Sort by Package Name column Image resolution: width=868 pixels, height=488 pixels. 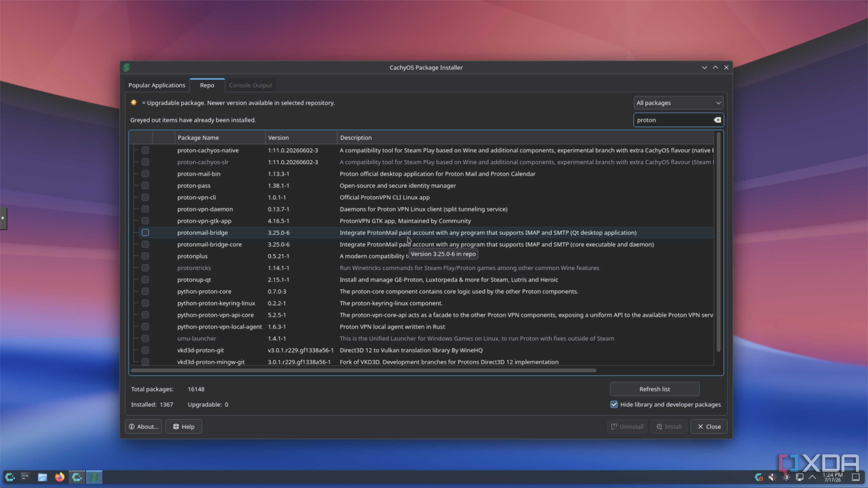tap(220, 138)
